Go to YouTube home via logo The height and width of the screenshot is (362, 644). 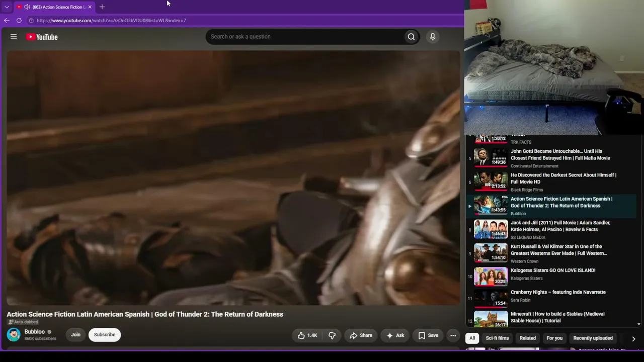(42, 37)
